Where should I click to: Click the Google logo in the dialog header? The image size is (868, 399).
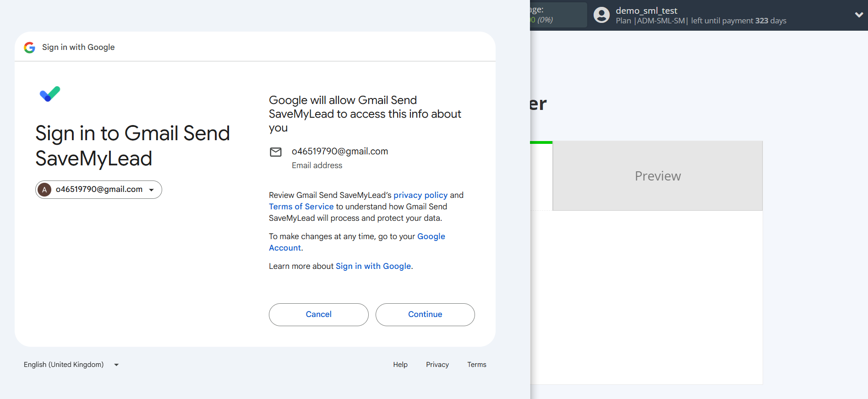pyautogui.click(x=29, y=47)
